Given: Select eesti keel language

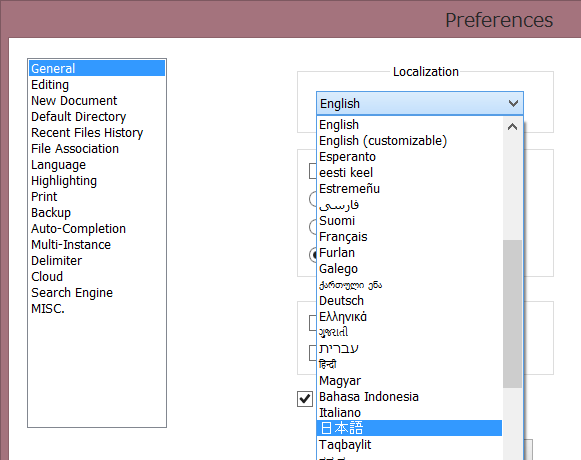Looking at the screenshot, I should click(410, 172).
